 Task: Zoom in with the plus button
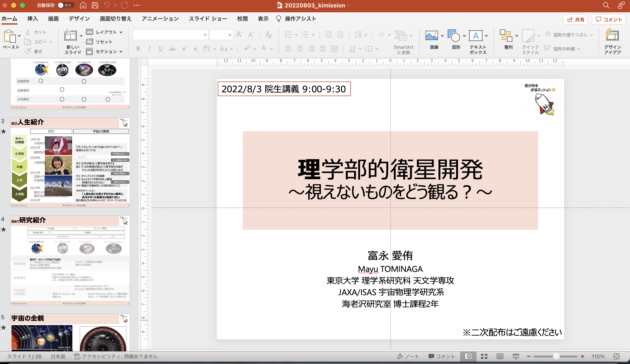click(x=582, y=356)
